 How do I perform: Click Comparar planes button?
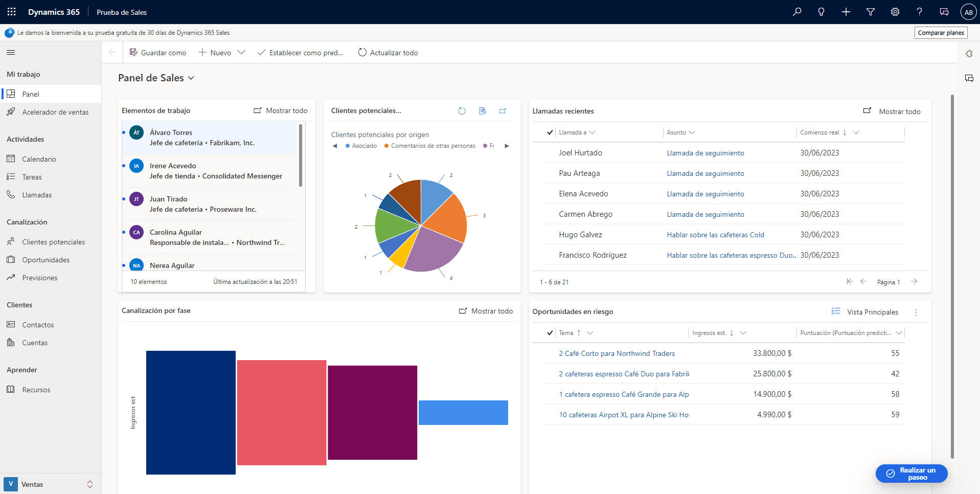(941, 33)
